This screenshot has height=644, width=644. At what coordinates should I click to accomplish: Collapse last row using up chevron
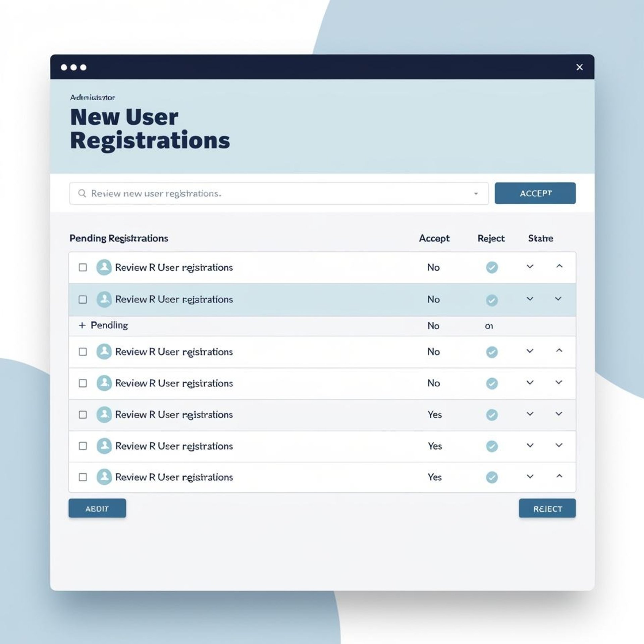click(x=559, y=476)
